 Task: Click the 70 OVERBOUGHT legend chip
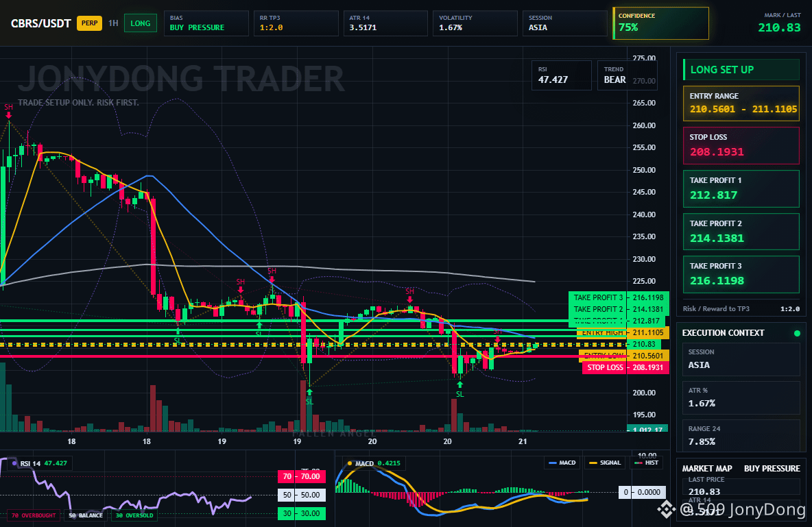[34, 515]
